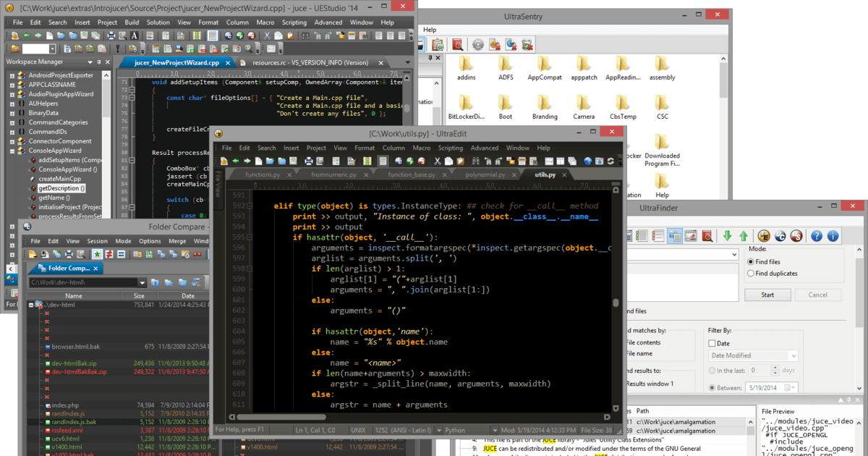Launch UltraCompare from the UltraFinder toolbar
Screen dimensions: 868x456
click(780, 235)
